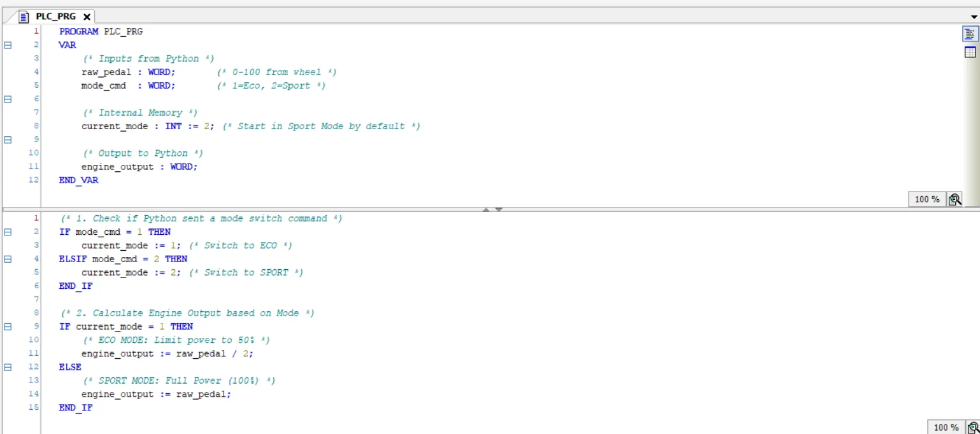The height and width of the screenshot is (434, 980).
Task: Collapse the ELSIF mode_cmd = 2 block
Action: pos(8,259)
